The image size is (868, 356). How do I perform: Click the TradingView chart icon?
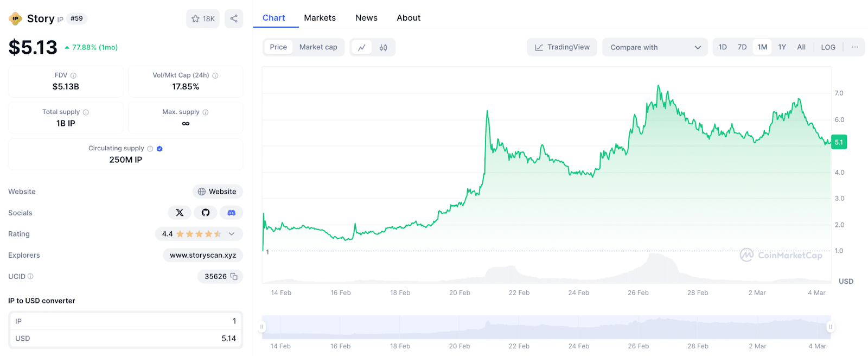pyautogui.click(x=539, y=47)
